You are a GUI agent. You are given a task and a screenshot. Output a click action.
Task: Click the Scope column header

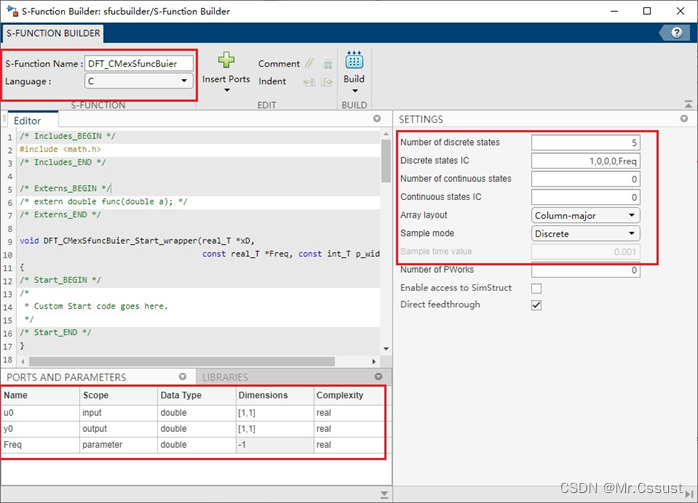[118, 395]
